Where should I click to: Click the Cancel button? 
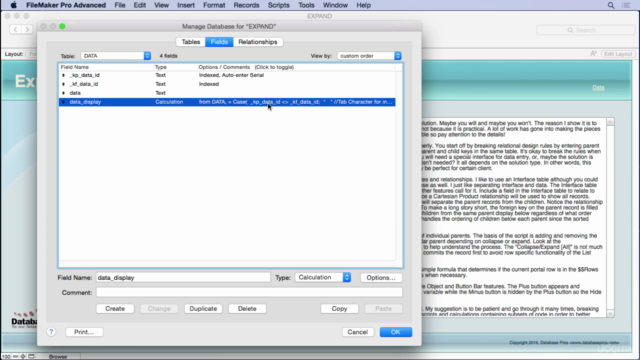tap(358, 332)
